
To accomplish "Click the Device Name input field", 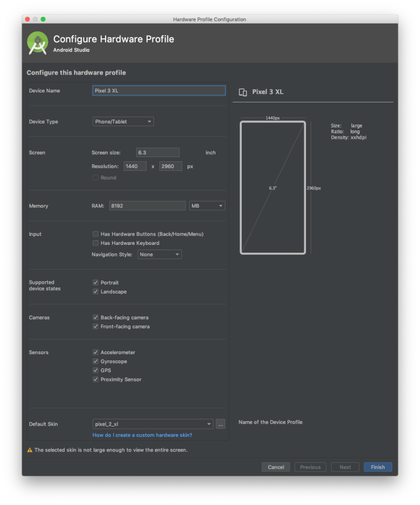I will [159, 90].
